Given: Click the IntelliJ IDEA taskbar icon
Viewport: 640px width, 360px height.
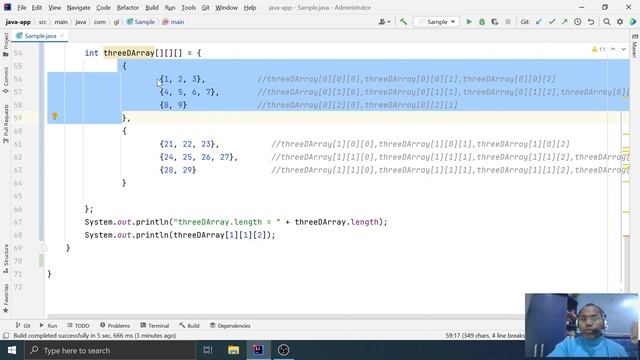Looking at the screenshot, I should 258,350.
